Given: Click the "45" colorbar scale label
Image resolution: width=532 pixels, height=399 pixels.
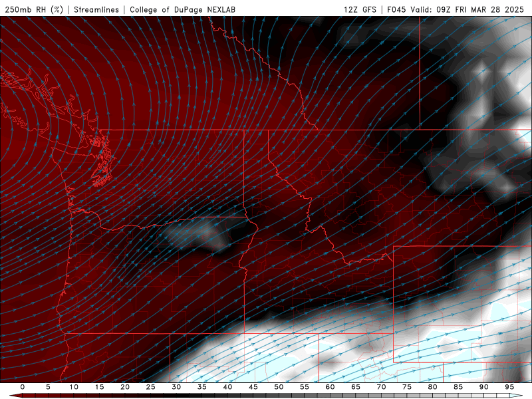Looking at the screenshot, I should click(x=253, y=387).
